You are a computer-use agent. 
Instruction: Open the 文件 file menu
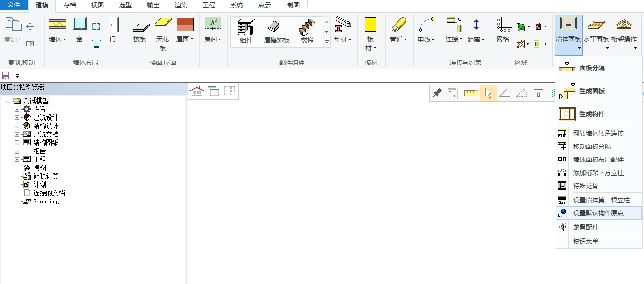[14, 5]
